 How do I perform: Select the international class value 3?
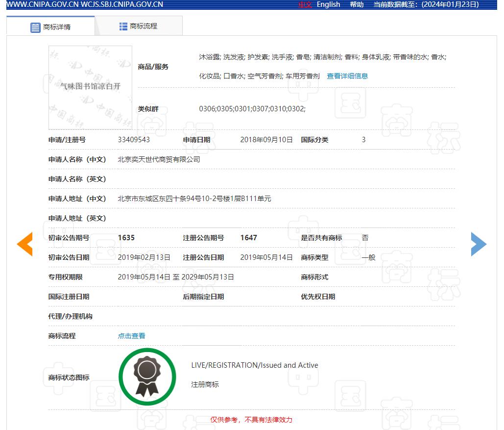coord(363,140)
